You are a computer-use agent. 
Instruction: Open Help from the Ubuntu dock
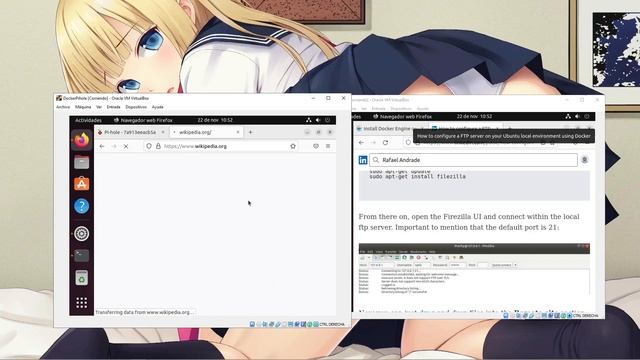pyautogui.click(x=82, y=206)
